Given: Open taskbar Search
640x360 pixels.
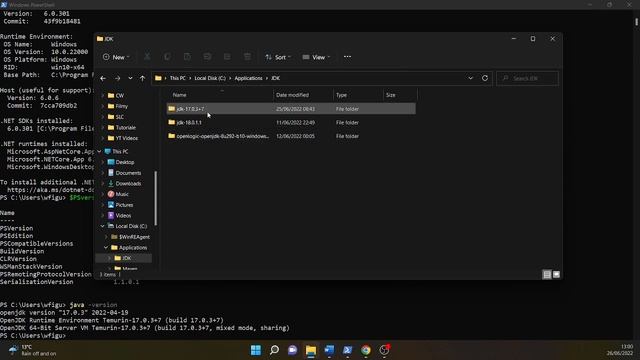Looking at the screenshot, I should pos(274,350).
